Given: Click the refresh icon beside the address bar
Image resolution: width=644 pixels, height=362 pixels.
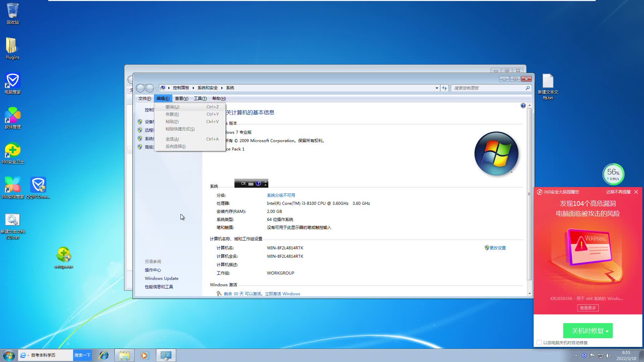Looking at the screenshot, I should 444,88.
